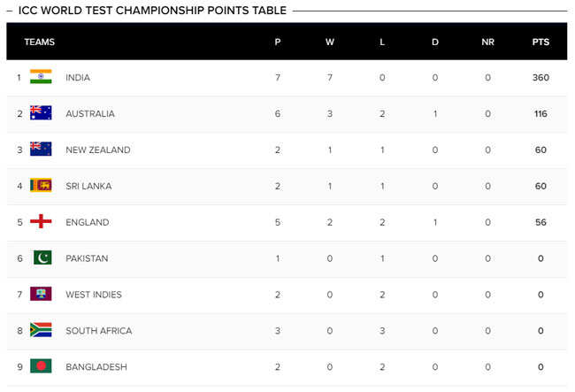Click the Australia flag icon
This screenshot has height=392, width=575.
click(x=41, y=113)
